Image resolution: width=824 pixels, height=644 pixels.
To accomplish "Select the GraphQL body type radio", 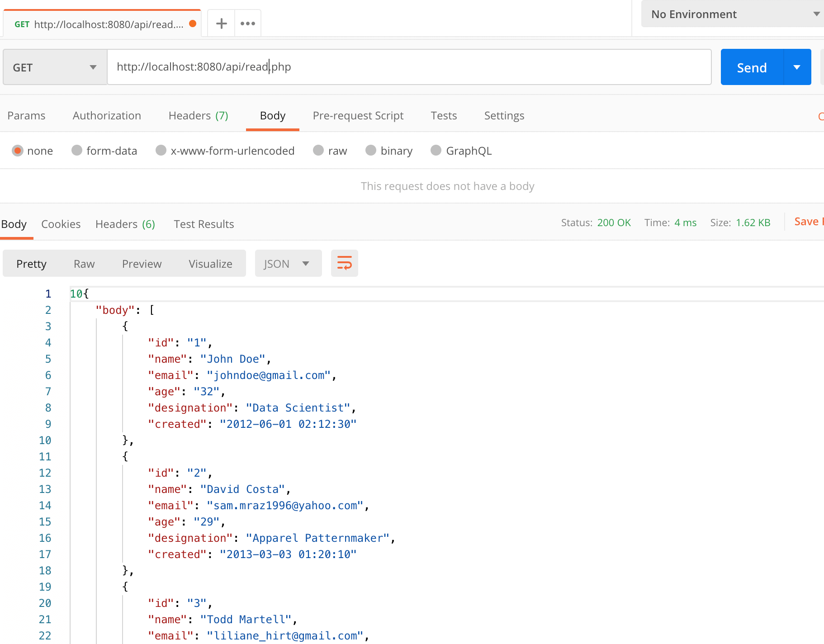I will point(436,150).
